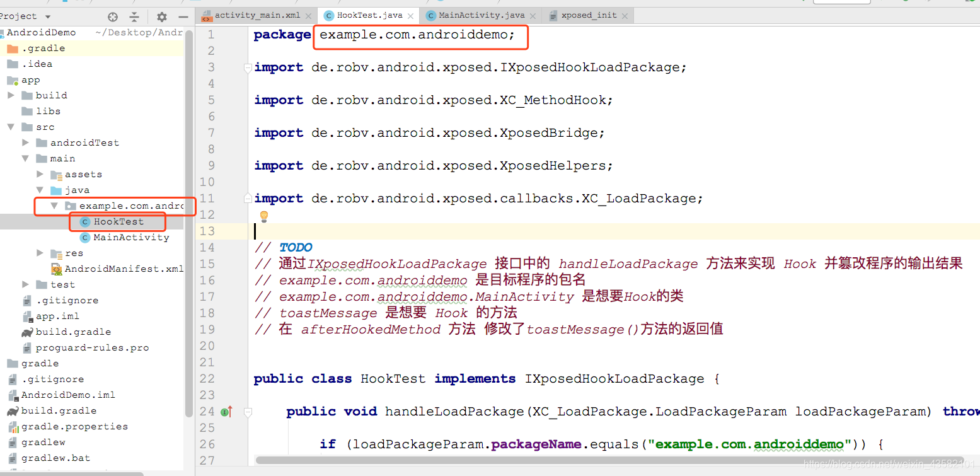Select the .idea folder
Screen dimensions: 980x476
30,64
